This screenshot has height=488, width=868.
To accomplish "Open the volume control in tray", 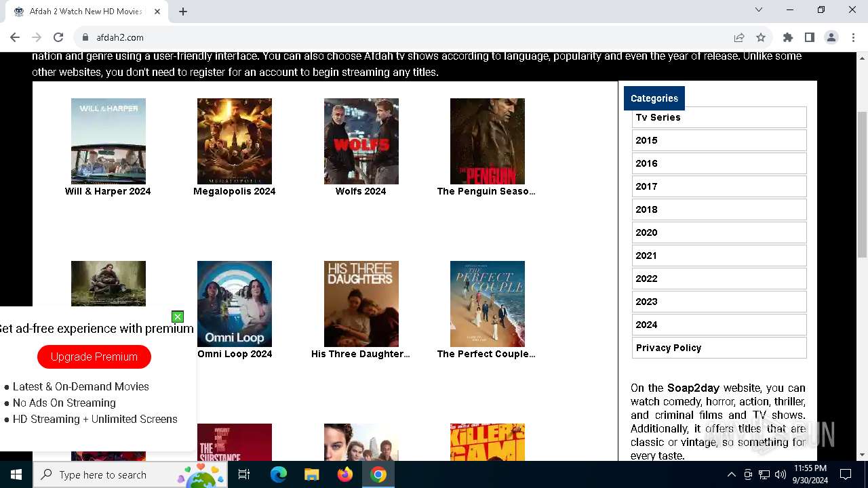I will 781,474.
